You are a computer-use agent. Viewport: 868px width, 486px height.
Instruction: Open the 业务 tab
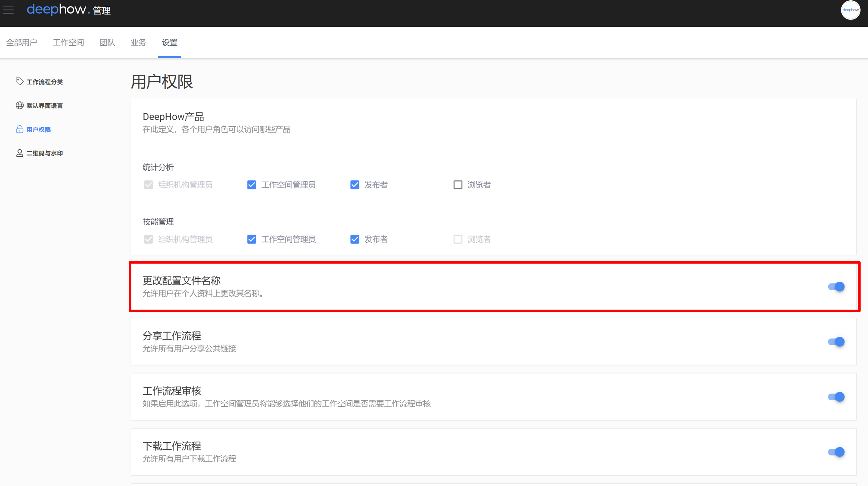tap(138, 42)
